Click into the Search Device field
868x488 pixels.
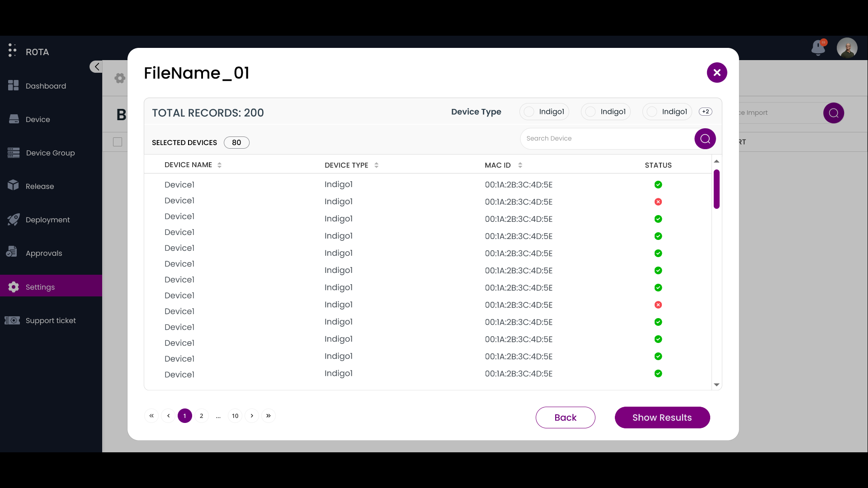point(606,139)
